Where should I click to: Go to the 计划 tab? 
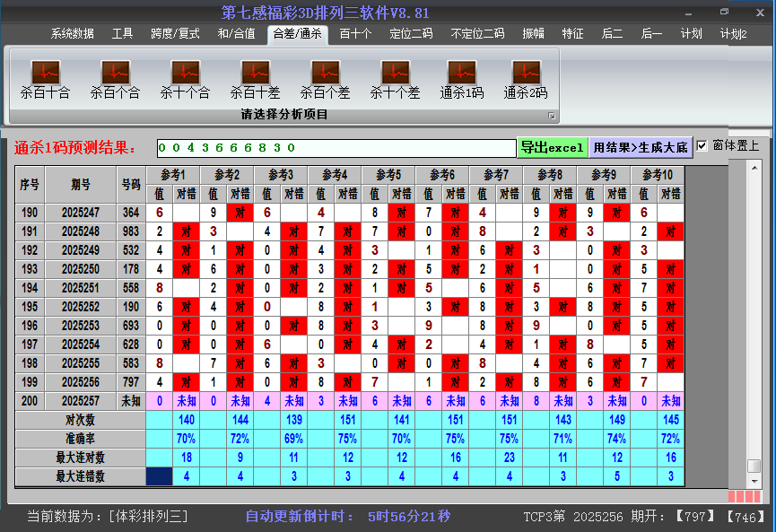[691, 34]
